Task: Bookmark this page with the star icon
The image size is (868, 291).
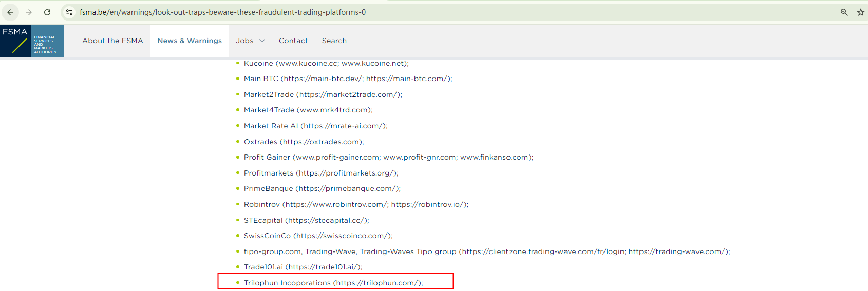Action: pyautogui.click(x=861, y=12)
